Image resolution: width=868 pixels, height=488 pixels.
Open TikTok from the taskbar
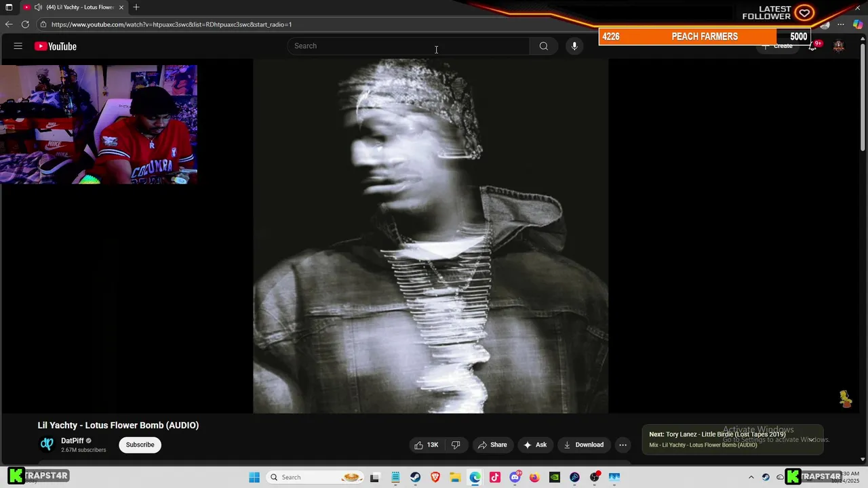[x=495, y=477]
